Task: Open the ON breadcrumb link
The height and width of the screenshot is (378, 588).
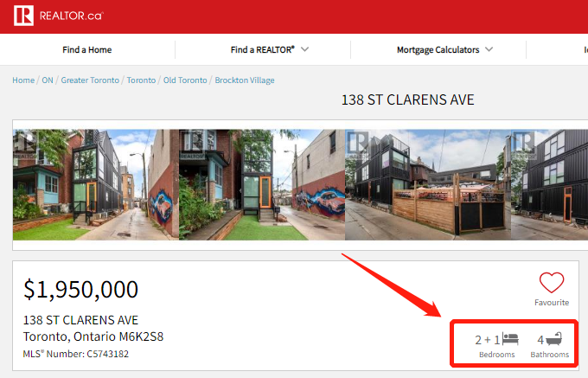Action: tap(48, 80)
